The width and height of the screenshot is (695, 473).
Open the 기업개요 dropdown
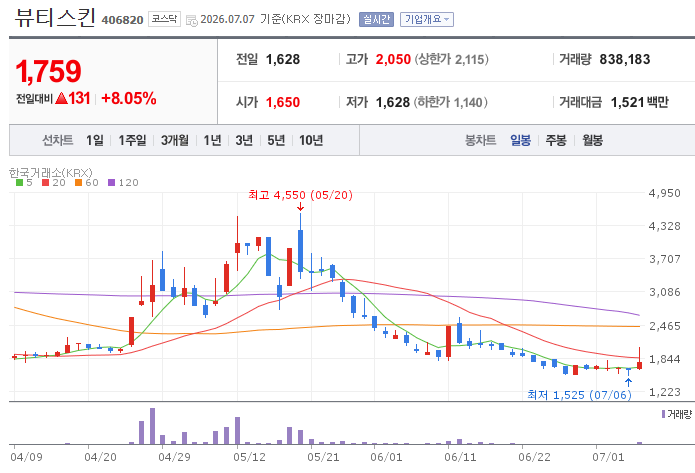click(427, 20)
